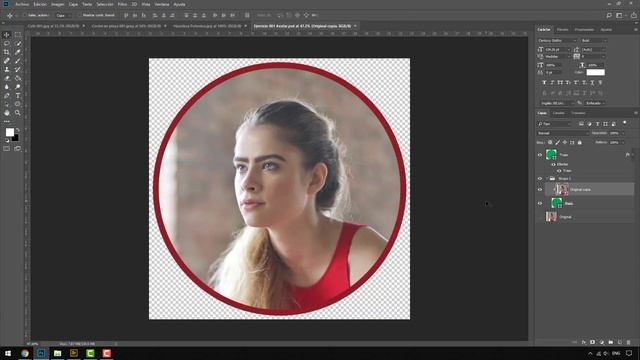Open the Windows Start menu
The height and width of the screenshot is (360, 640).
pyautogui.click(x=8, y=353)
